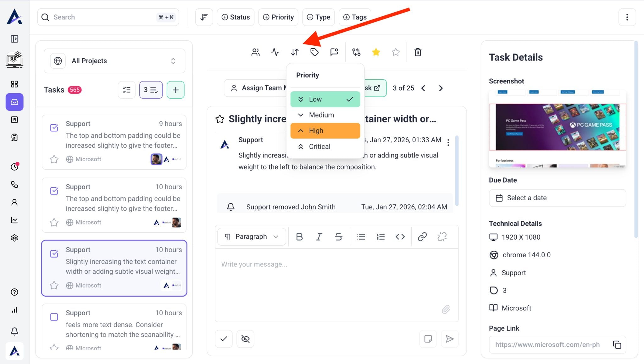Toggle the crossed-eye visibility button
The height and width of the screenshot is (364, 644).
point(245,339)
